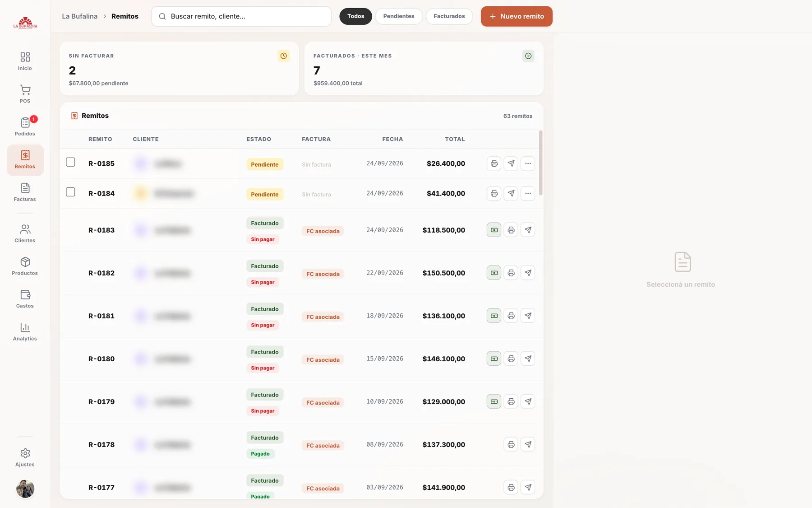Open user profile avatar

pos(25,489)
